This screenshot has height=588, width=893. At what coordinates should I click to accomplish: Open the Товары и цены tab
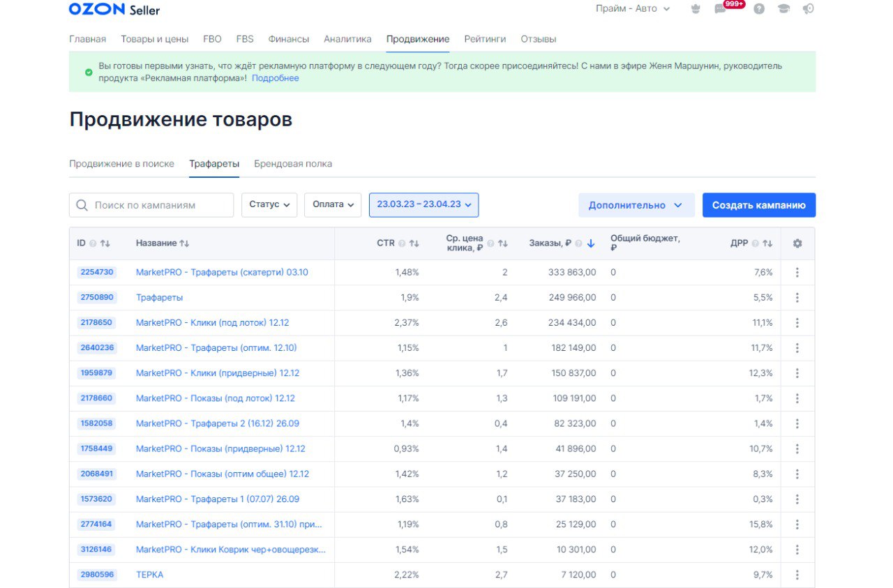click(155, 39)
